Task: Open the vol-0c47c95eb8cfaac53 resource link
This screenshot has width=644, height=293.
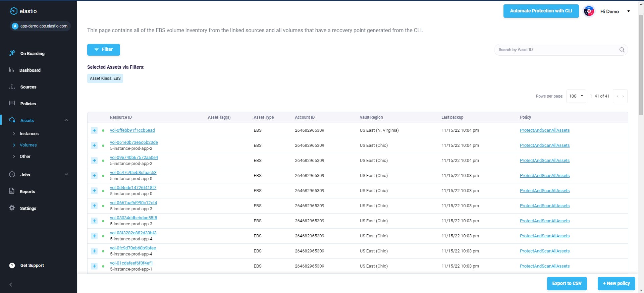Action: 133,173
